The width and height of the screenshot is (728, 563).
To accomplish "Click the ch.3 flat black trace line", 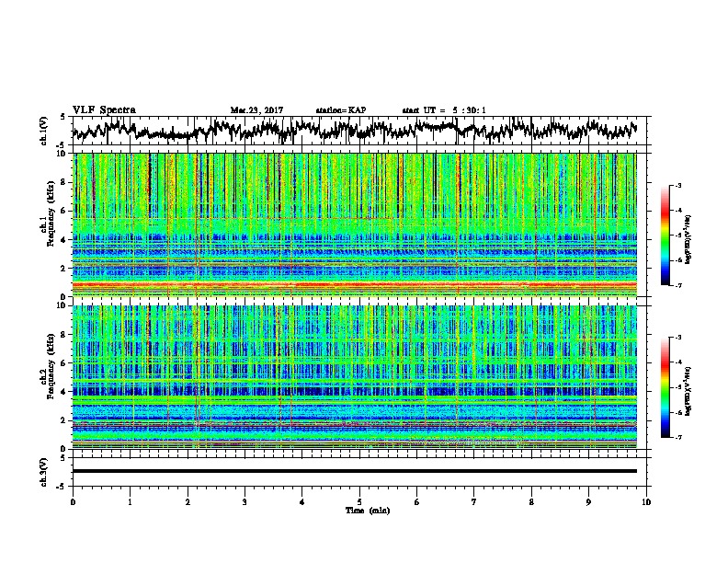I will (x=354, y=471).
